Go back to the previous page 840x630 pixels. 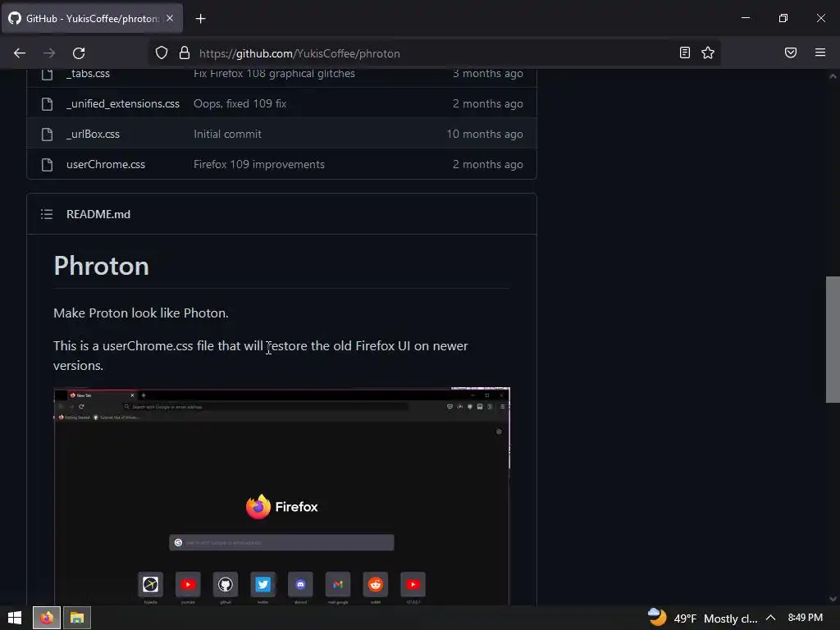click(20, 53)
